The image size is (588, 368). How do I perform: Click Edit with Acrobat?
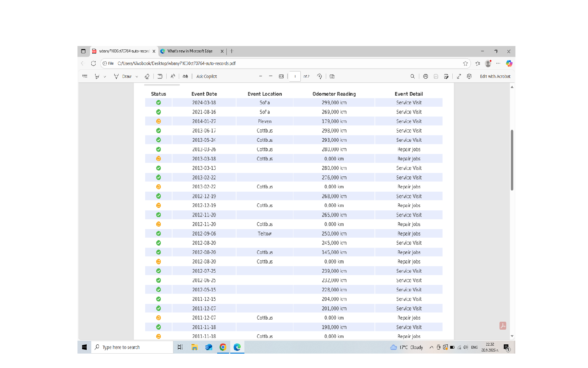495,76
